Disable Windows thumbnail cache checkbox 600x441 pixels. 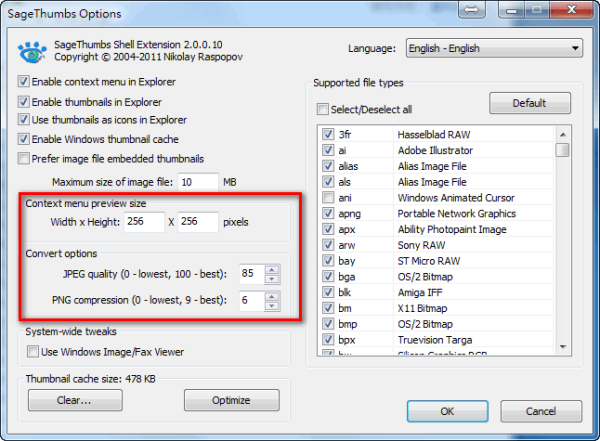[x=23, y=139]
